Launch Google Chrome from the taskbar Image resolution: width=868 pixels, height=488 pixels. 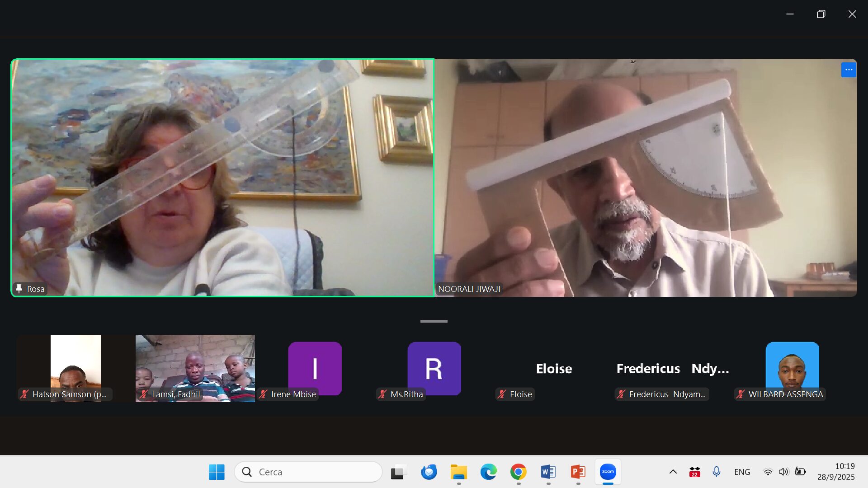[x=518, y=472]
